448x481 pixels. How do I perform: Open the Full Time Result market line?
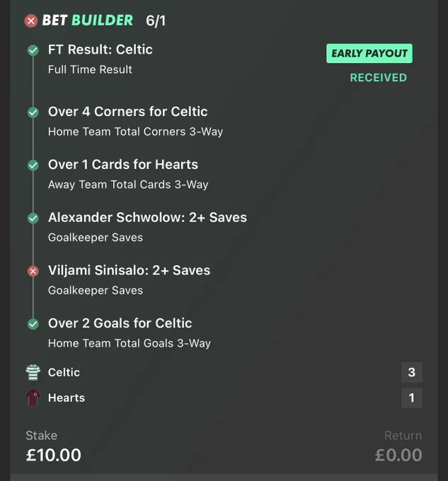pos(90,69)
